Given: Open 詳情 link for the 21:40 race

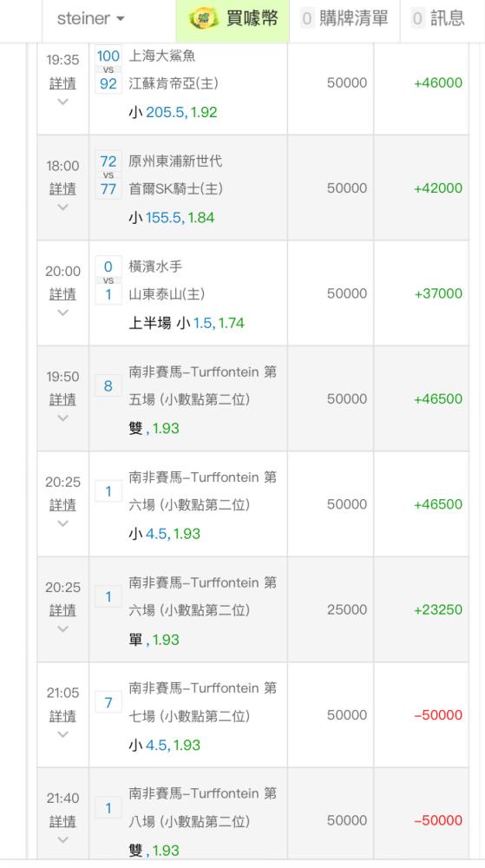Looking at the screenshot, I should click(62, 821).
